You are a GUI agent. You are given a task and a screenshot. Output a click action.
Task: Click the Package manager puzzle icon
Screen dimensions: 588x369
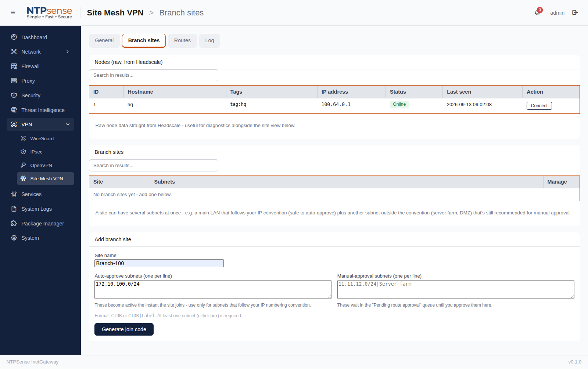[14, 223]
